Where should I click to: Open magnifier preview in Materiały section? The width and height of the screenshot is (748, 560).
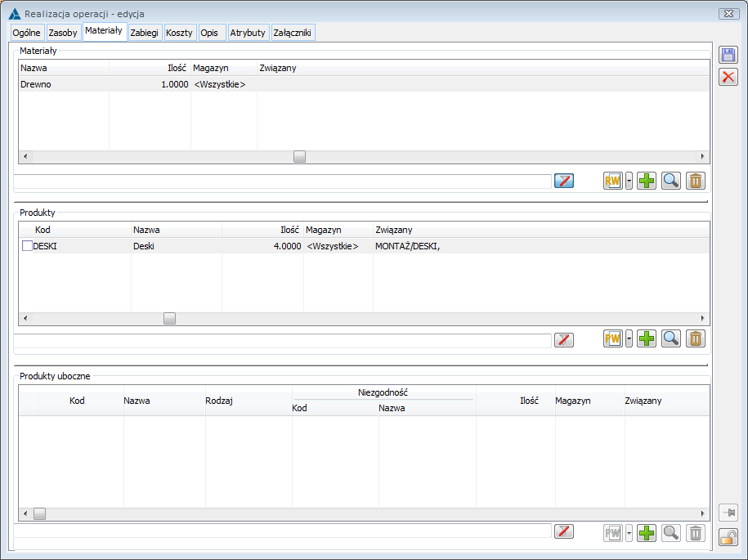point(671,181)
